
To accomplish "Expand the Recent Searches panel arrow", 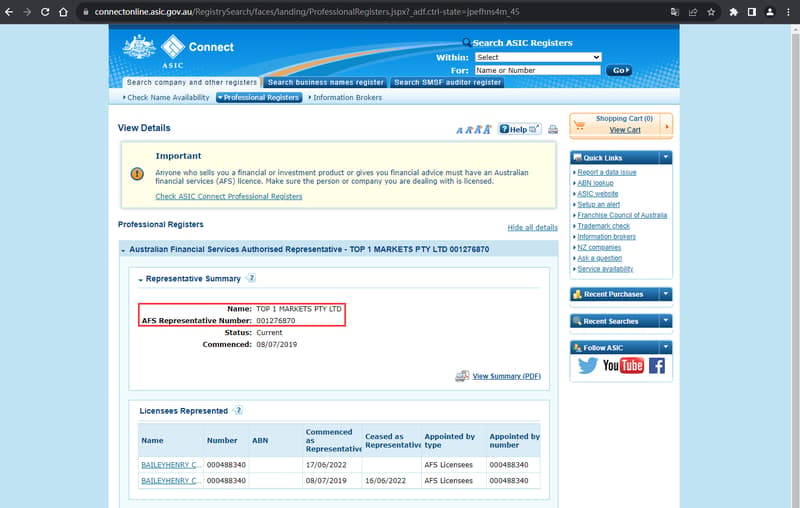I will (666, 321).
